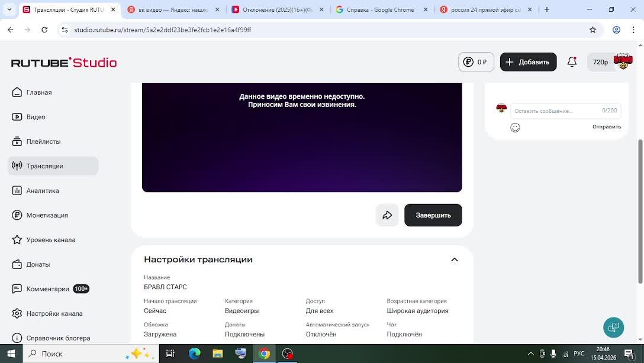Screen dimensions: 644x363
Task: Click the Широкая аудитория value
Action: tap(417, 310)
